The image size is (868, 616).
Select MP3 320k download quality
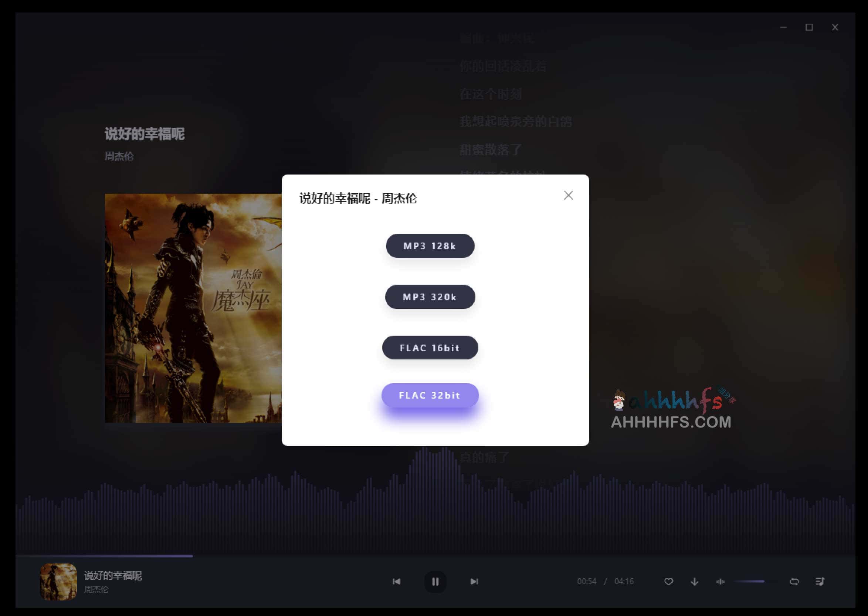point(430,297)
